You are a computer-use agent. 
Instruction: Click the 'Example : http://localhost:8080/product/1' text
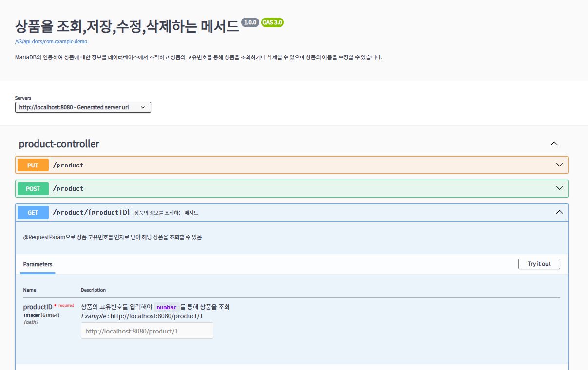pos(142,316)
